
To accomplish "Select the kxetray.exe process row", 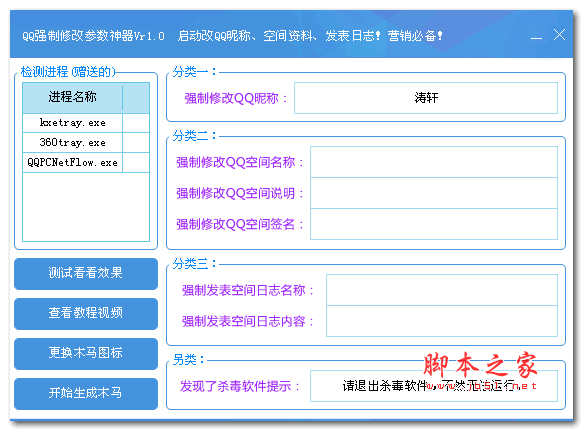I will (86, 123).
